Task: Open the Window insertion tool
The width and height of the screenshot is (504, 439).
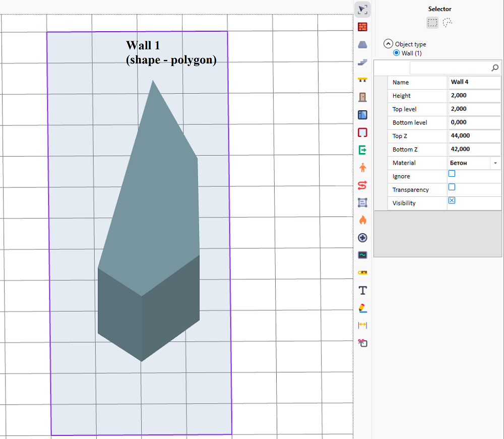Action: click(x=362, y=115)
